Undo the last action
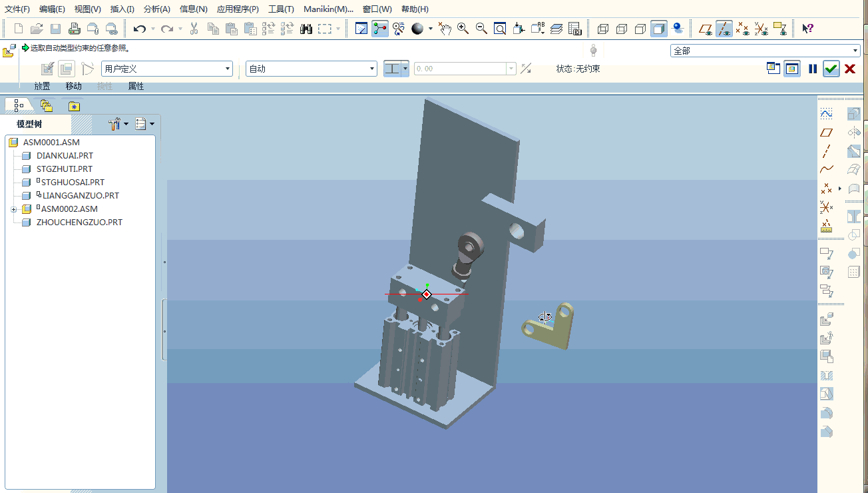Viewport: 868px width, 493px height. 140,29
